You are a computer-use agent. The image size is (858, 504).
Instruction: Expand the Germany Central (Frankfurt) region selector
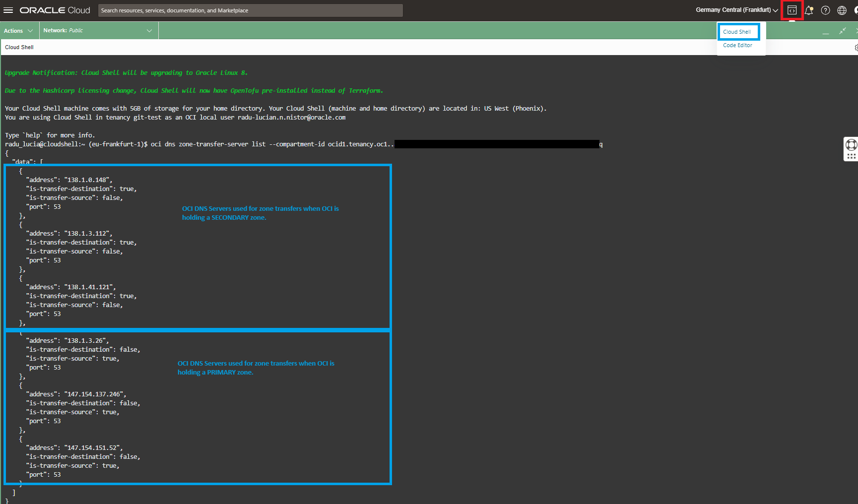[736, 10]
